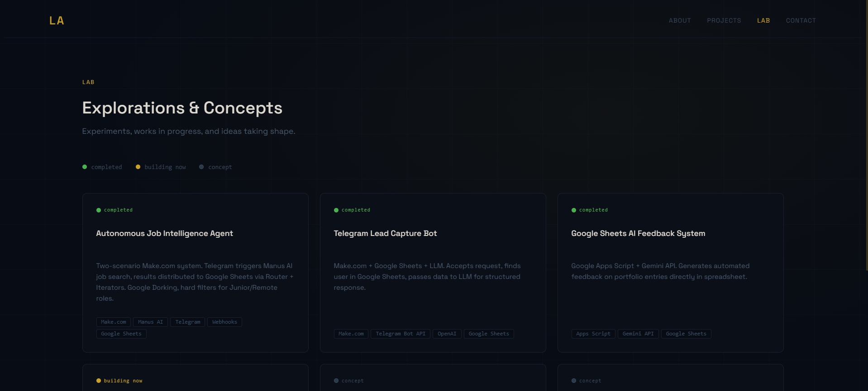Screen dimensions: 868x391
Task: Open the Google Sheets AI Feedback System title
Action: [x=638, y=234]
